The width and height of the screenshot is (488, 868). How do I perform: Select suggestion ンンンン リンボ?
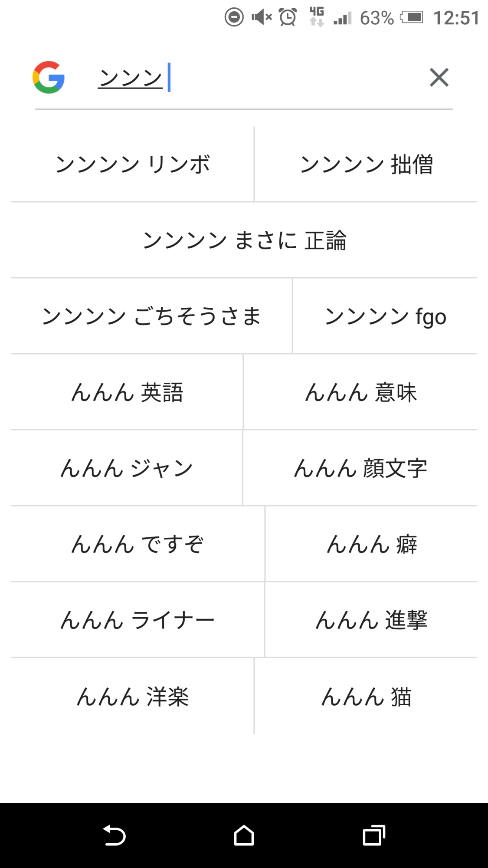pyautogui.click(x=132, y=164)
